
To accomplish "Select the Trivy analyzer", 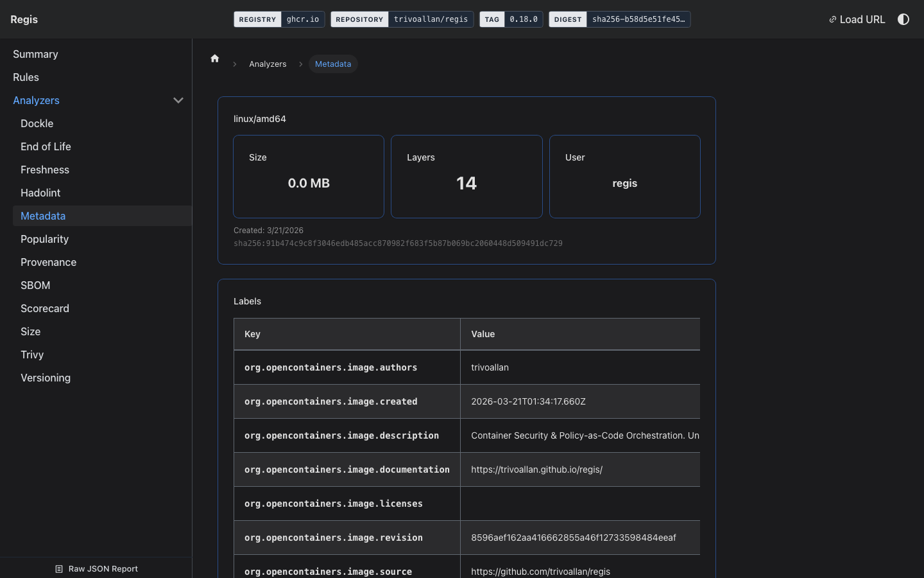I will (32, 355).
